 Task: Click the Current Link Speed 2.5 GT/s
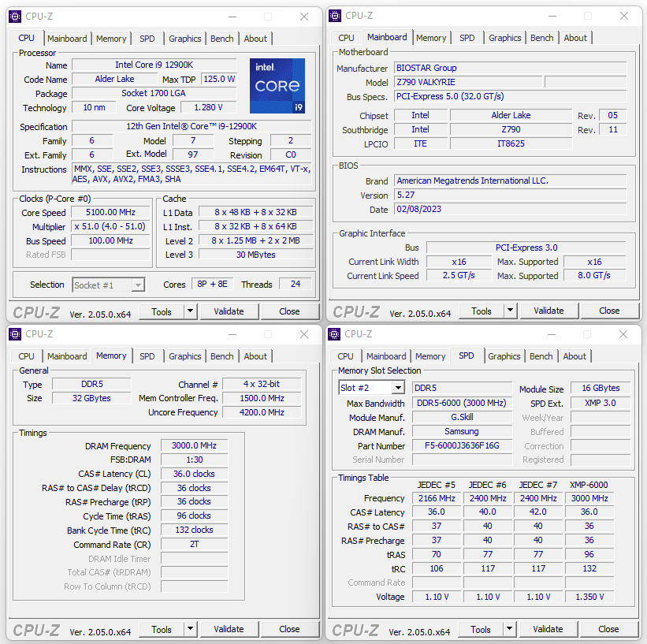click(459, 275)
